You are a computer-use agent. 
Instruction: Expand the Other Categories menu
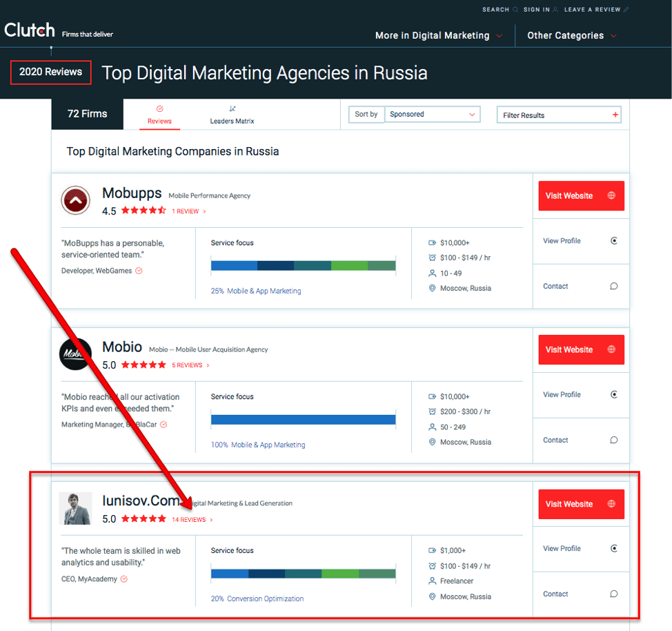[x=572, y=36]
